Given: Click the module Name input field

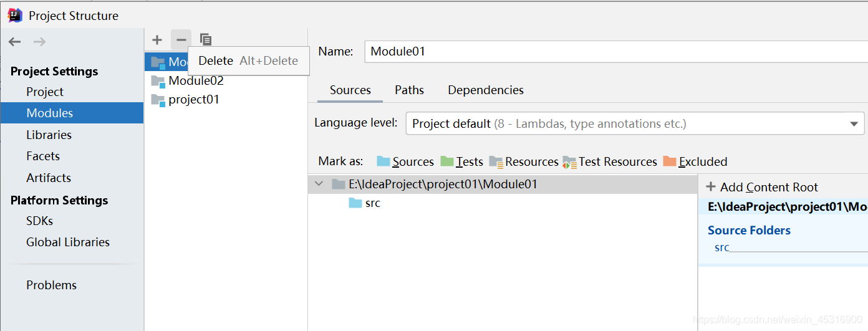Looking at the screenshot, I should point(616,51).
